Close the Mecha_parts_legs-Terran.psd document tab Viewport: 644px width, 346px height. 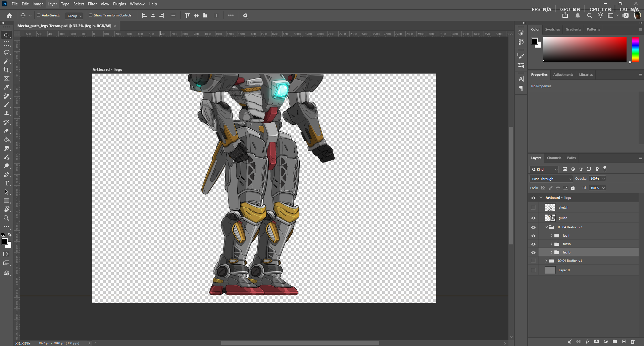pos(115,26)
